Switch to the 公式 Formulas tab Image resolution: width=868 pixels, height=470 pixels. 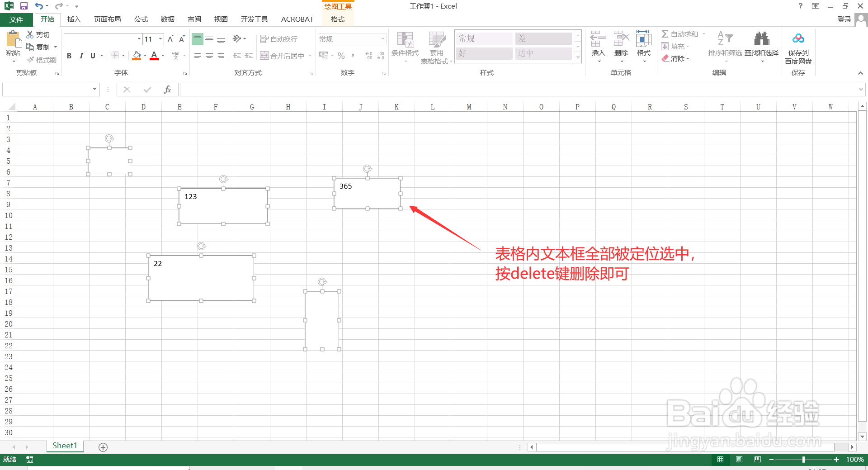coord(141,19)
